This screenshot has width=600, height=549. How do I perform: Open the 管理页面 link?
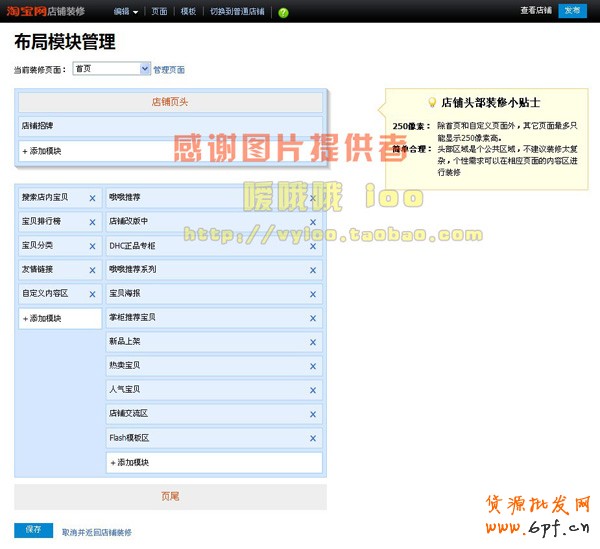(x=169, y=70)
